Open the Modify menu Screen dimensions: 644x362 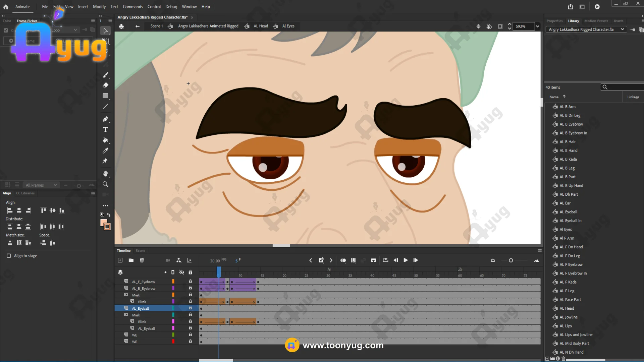pos(99,7)
